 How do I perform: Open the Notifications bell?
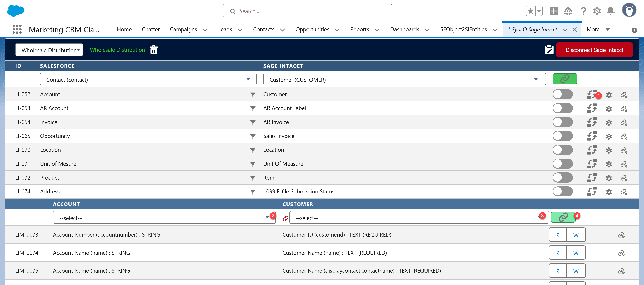[x=610, y=11]
